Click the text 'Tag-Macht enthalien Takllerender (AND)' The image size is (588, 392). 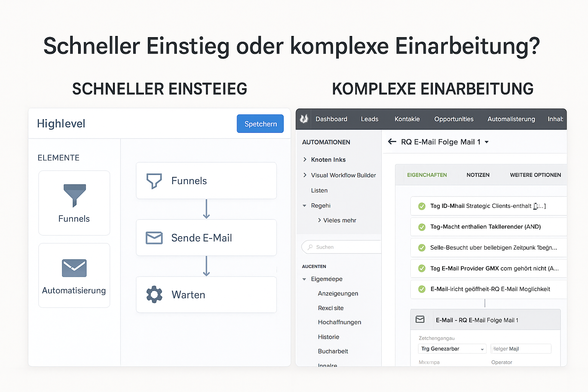pos(485,227)
